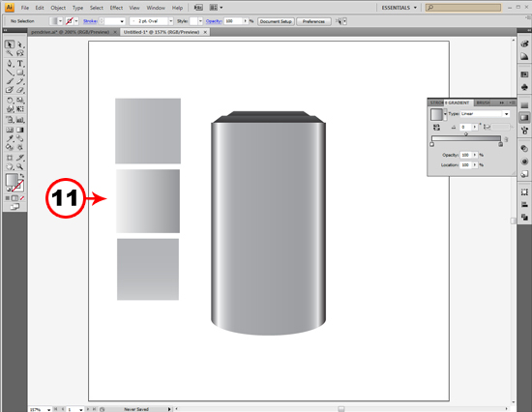The width and height of the screenshot is (532, 412).
Task: Swap fill and stroke colors
Action: (21, 176)
